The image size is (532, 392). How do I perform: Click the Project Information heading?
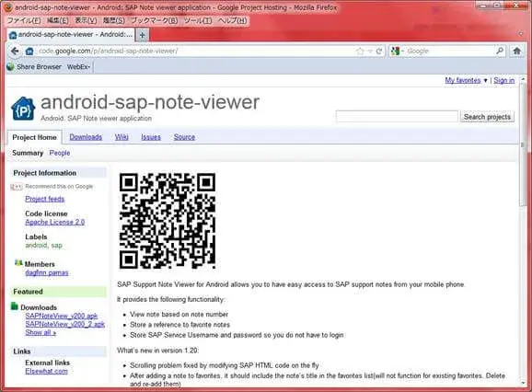[x=45, y=173]
